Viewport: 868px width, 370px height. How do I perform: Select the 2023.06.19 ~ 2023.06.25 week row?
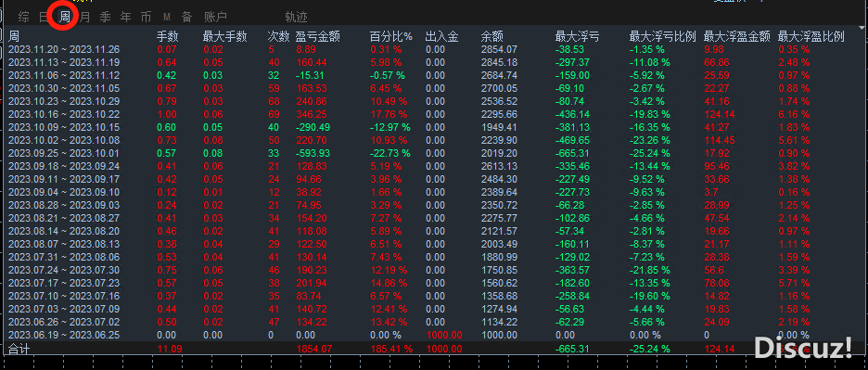point(434,335)
